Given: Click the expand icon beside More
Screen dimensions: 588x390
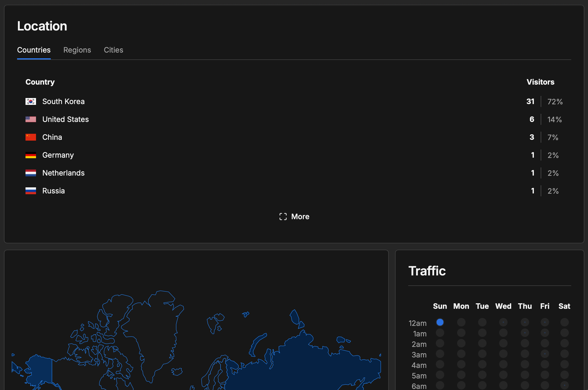Looking at the screenshot, I should [283, 217].
